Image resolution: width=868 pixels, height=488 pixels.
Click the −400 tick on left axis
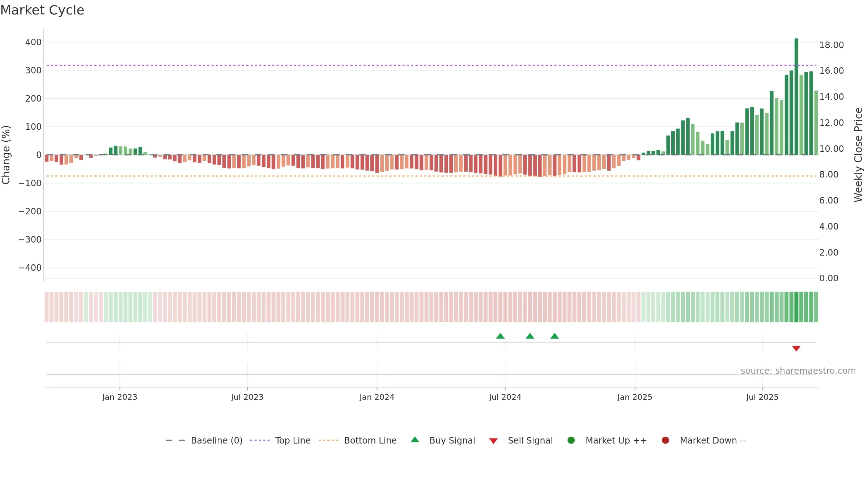(30, 267)
